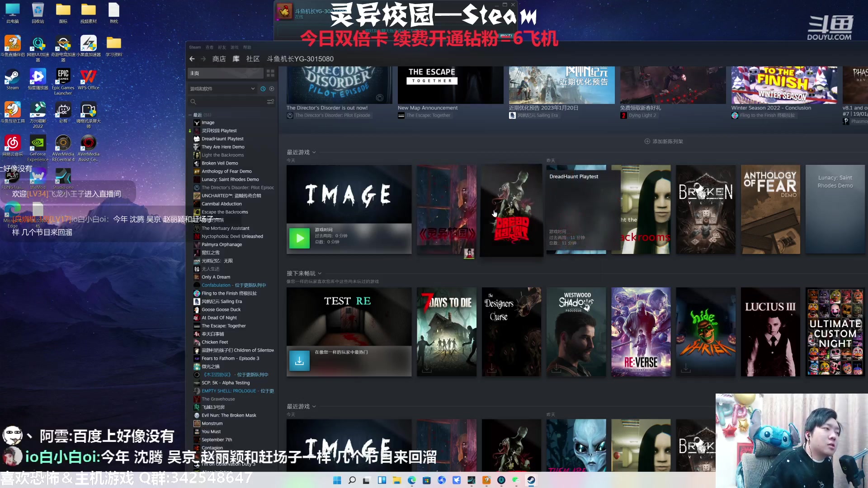The width and height of the screenshot is (868, 488).
Task: Toggle ready-to-play filter icon
Action: [x=272, y=89]
